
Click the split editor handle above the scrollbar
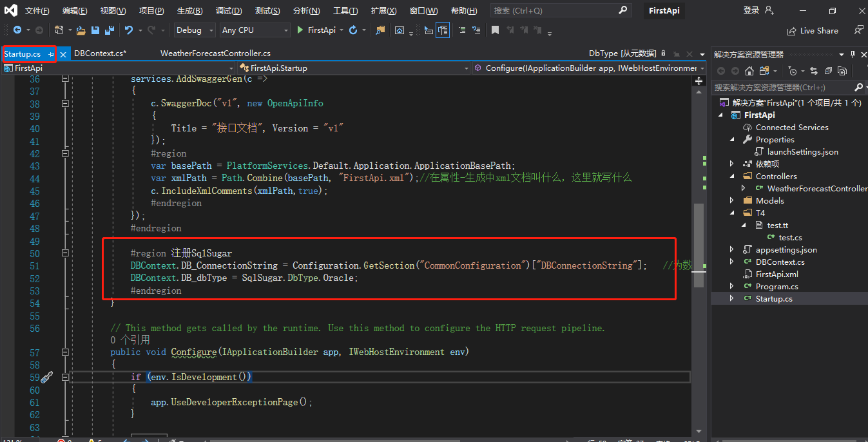[x=699, y=81]
